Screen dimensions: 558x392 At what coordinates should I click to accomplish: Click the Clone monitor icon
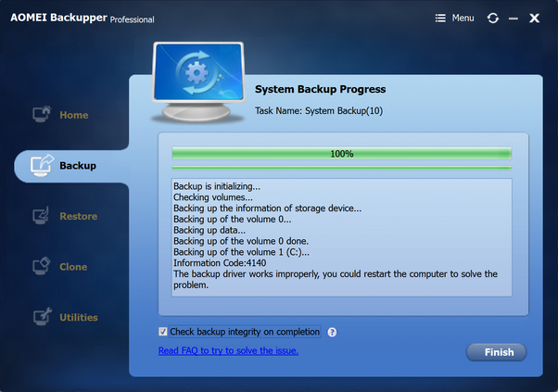[x=42, y=266]
